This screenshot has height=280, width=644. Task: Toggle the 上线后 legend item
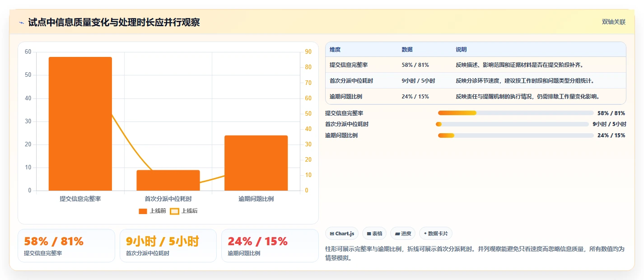click(x=184, y=211)
